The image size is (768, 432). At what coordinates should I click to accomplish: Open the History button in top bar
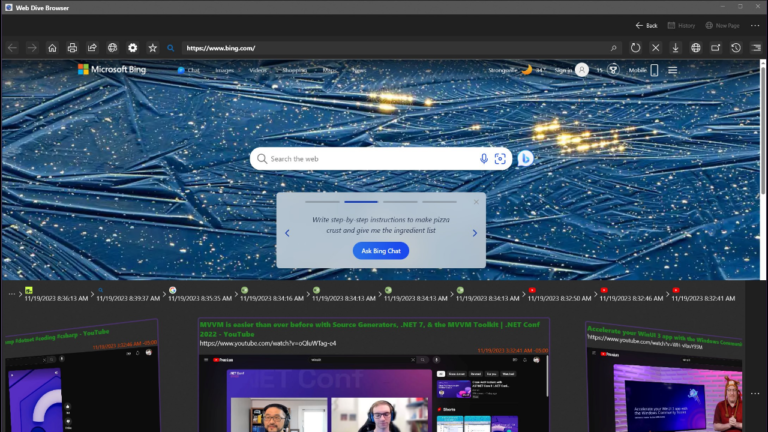coord(681,25)
